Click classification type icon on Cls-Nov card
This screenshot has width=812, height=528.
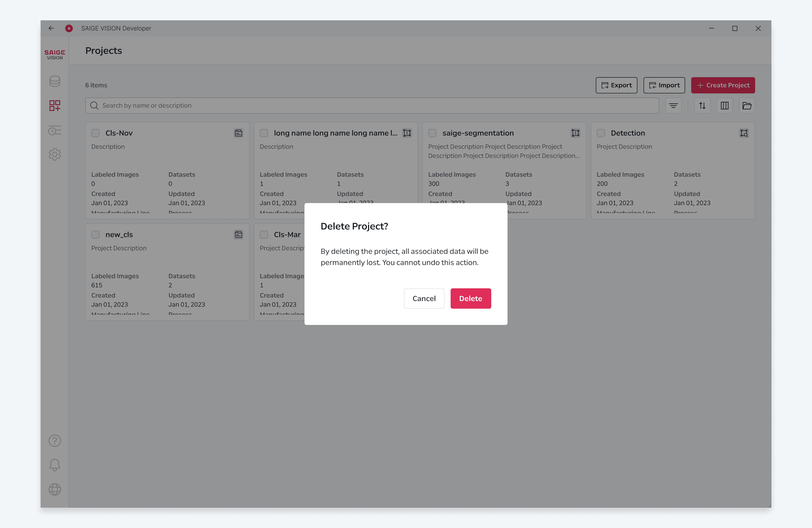239,133
